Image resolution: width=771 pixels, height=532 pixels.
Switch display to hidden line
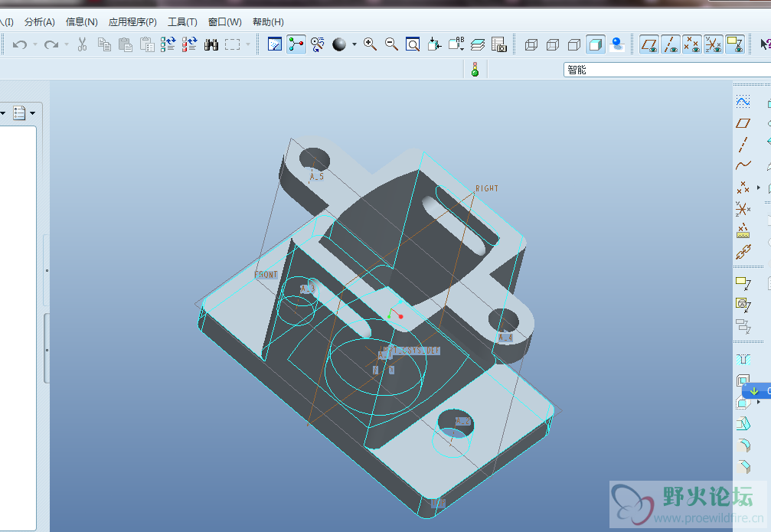(553, 44)
